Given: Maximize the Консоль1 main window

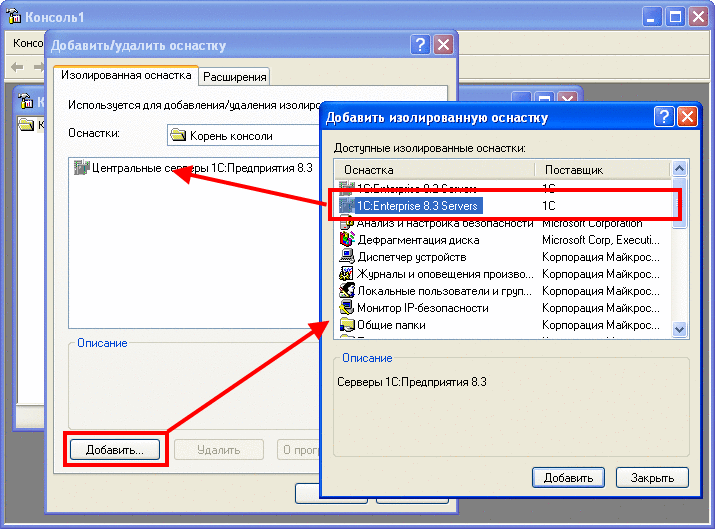Looking at the screenshot, I should click(x=675, y=17).
